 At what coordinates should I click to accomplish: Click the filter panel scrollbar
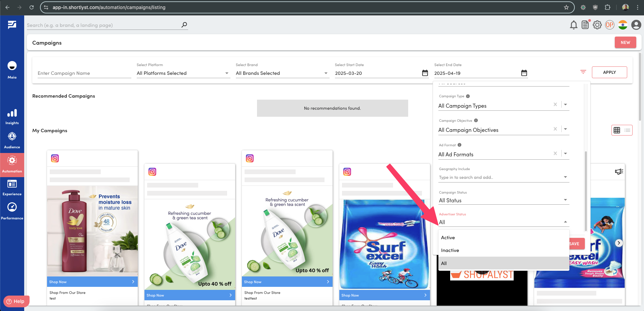pyautogui.click(x=586, y=191)
